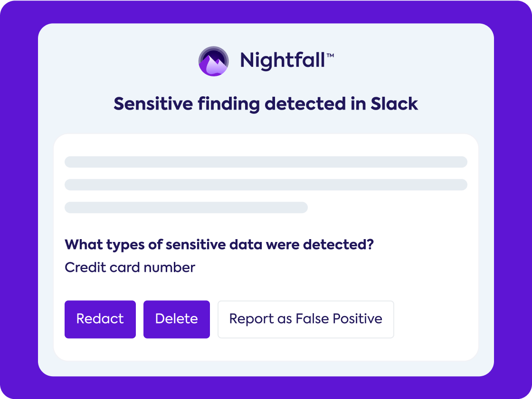
Task: Click empty space right of the False Positive button
Action: pos(435,319)
